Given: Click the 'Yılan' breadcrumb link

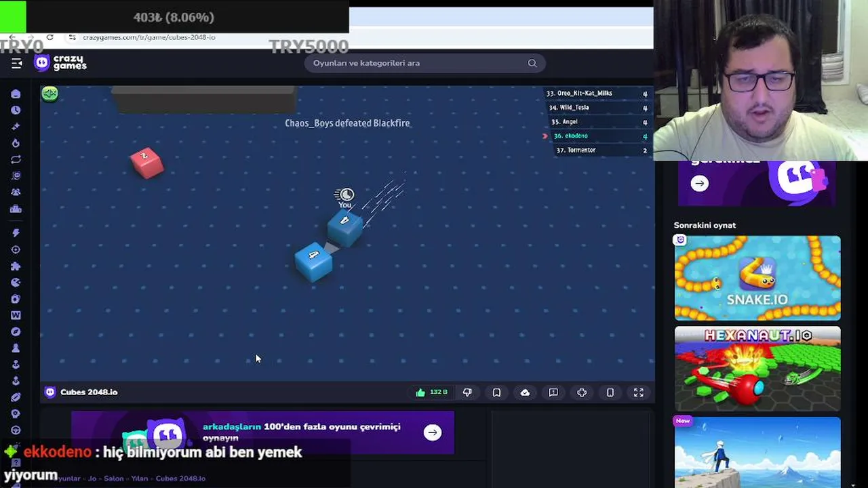Looking at the screenshot, I should click(140, 479).
